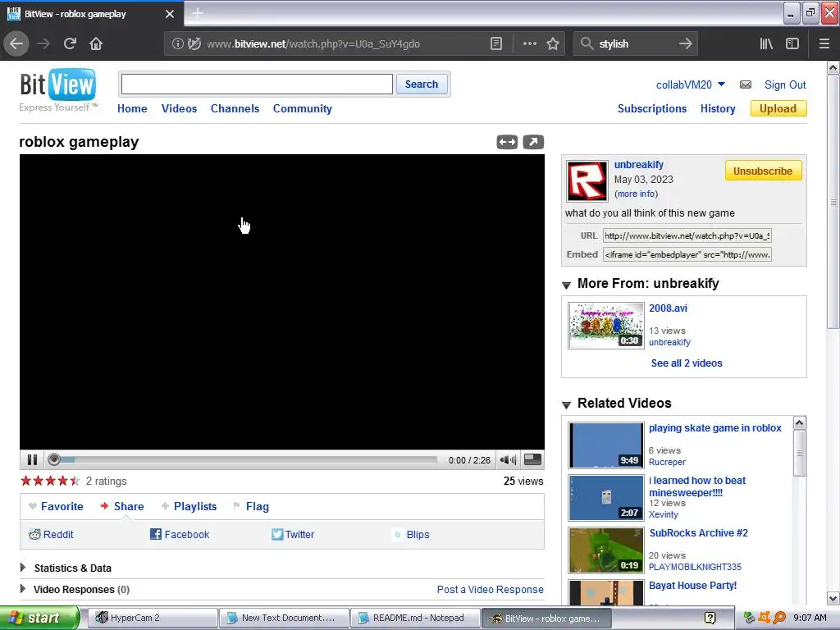Bookmark this page with star icon
The image size is (840, 630).
coord(553,44)
